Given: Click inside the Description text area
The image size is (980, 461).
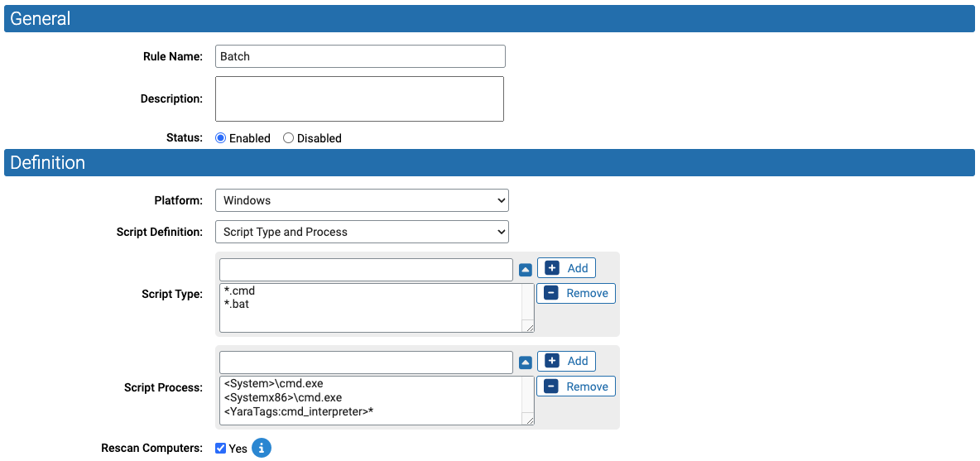Looking at the screenshot, I should coord(359,98).
